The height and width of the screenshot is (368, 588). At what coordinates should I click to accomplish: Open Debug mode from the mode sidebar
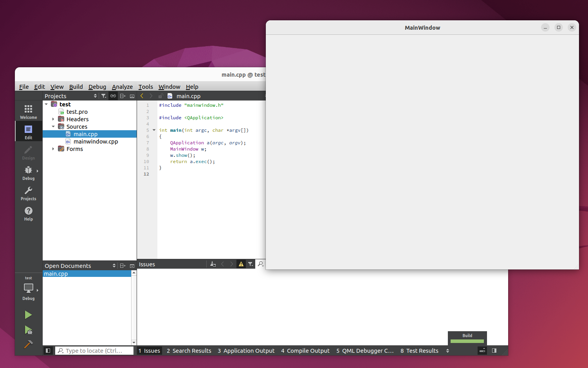coord(28,172)
